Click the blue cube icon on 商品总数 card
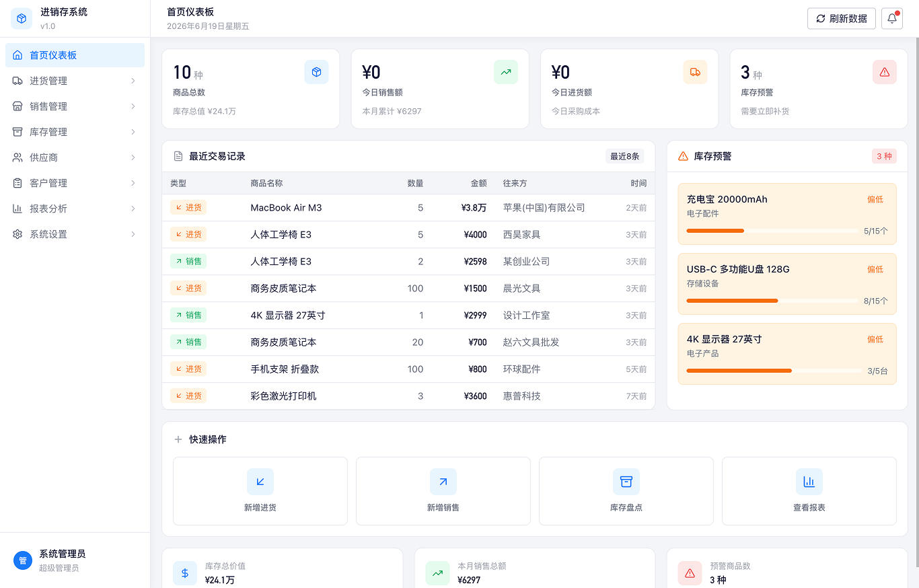Viewport: 919px width, 588px height. pyautogui.click(x=316, y=72)
